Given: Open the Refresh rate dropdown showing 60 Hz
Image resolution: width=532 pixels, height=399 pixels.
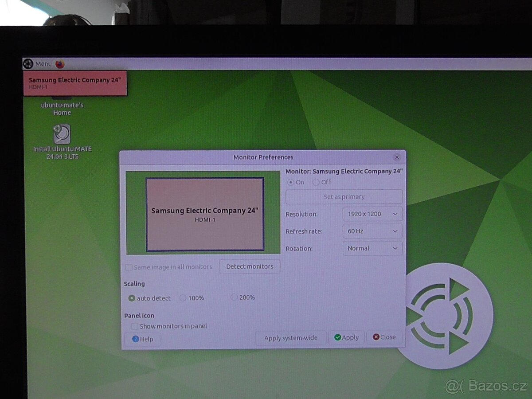Looking at the screenshot, I should point(372,231).
